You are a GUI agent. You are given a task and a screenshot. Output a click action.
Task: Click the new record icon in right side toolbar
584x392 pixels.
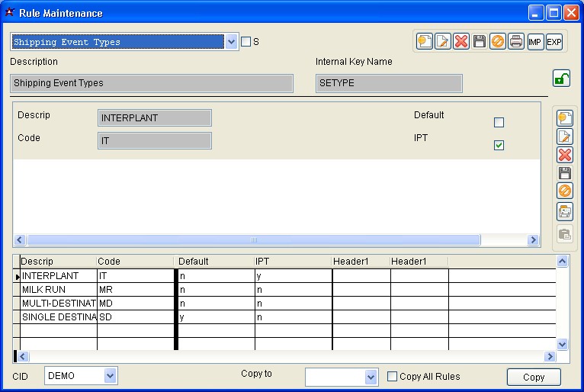pos(565,118)
